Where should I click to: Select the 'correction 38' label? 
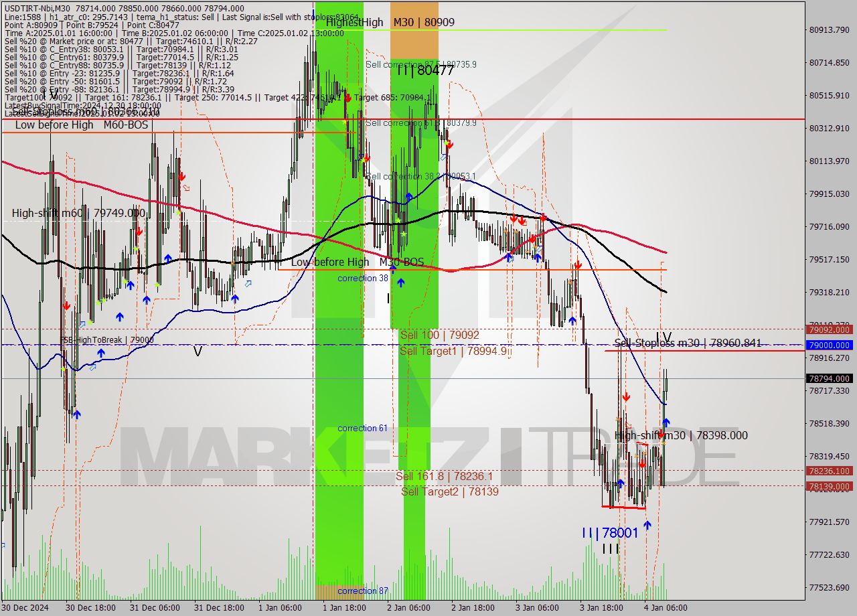pos(363,278)
